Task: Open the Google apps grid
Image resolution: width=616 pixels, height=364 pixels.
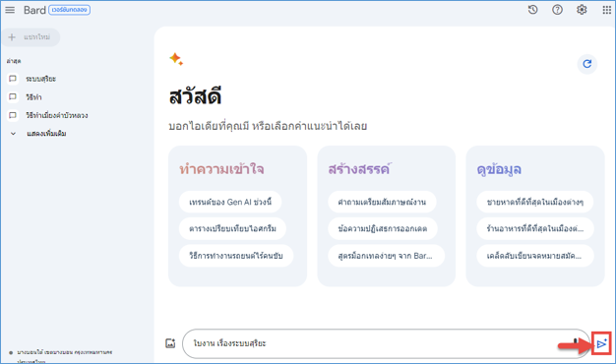Action: point(606,10)
